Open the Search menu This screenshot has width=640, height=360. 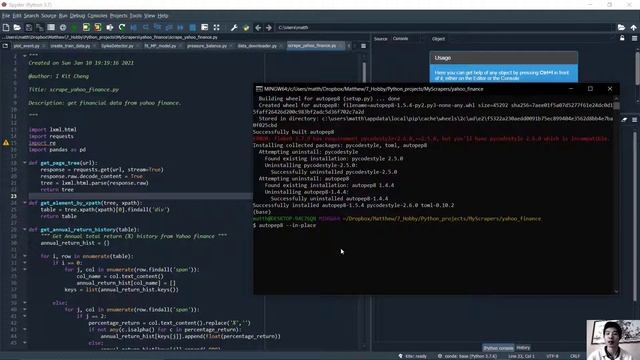31,16
